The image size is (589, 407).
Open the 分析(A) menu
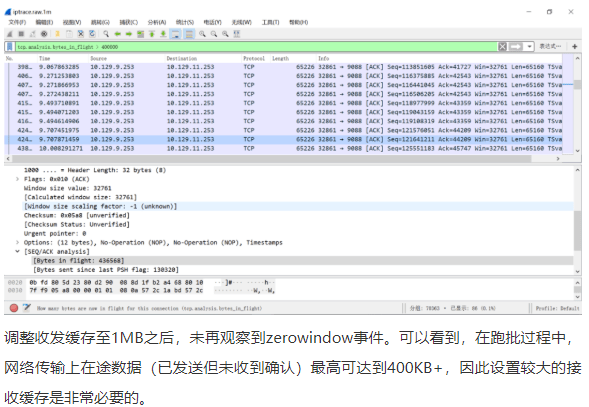[157, 23]
